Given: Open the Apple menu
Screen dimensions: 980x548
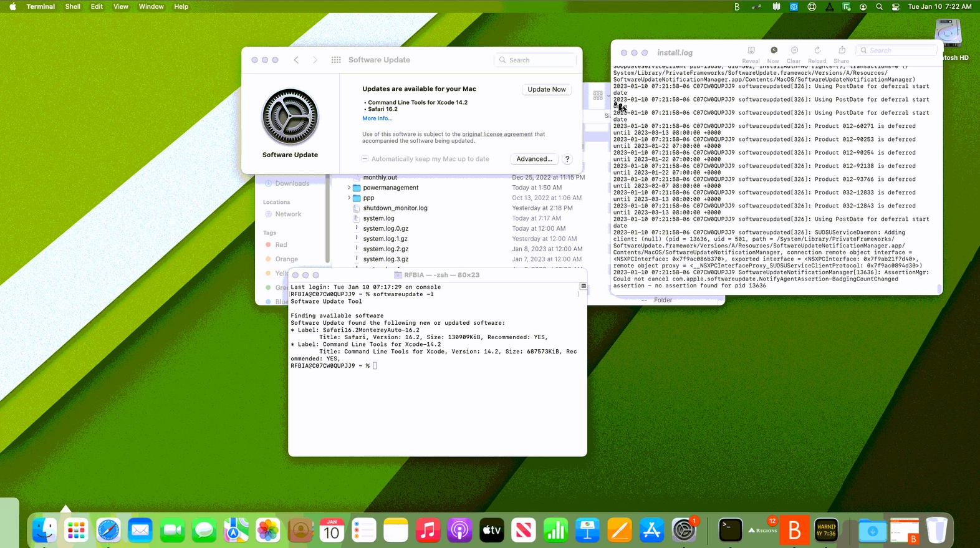Looking at the screenshot, I should (12, 6).
